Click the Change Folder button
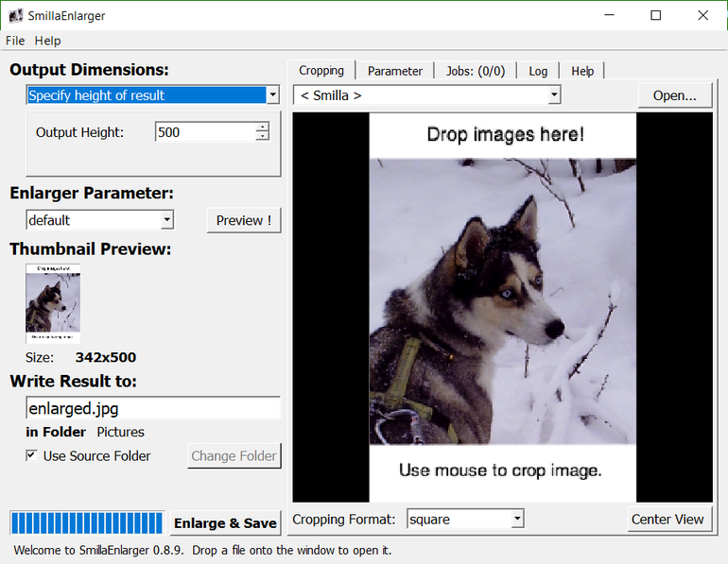Image resolution: width=728 pixels, height=564 pixels. click(x=234, y=456)
